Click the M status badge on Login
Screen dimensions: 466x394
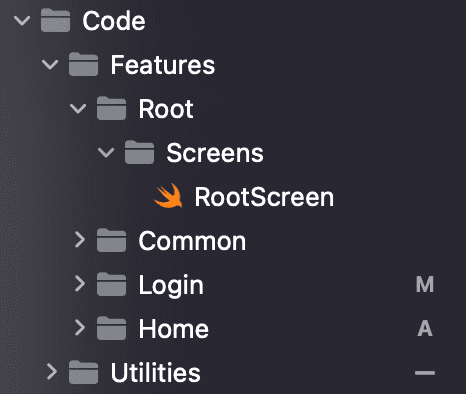click(x=425, y=284)
